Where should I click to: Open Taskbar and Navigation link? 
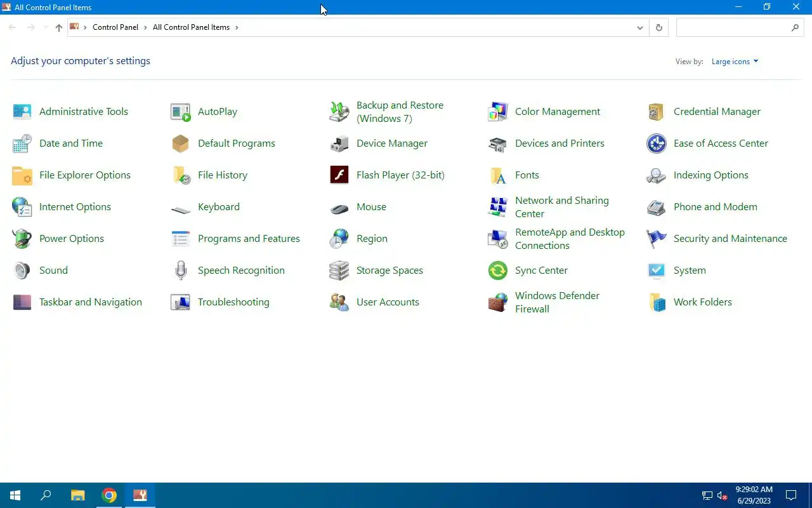(x=91, y=302)
